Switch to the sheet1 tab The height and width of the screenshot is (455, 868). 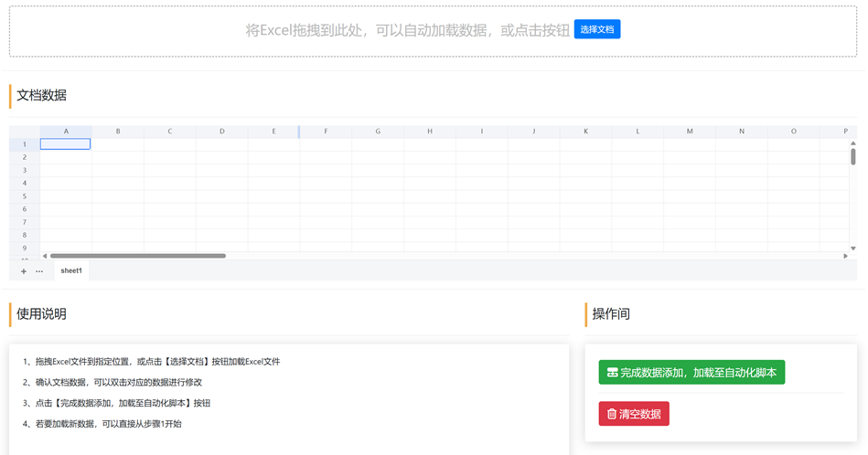[x=71, y=270]
